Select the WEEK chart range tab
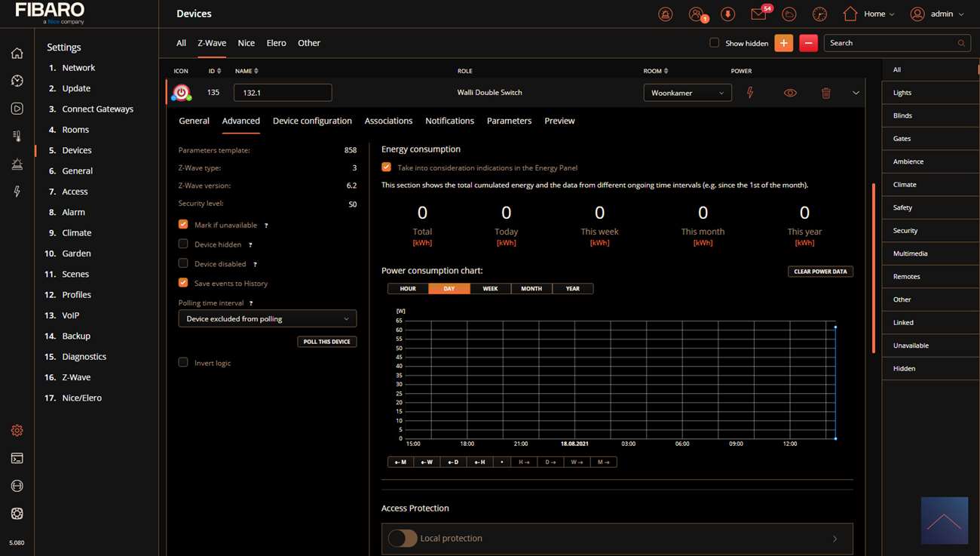Image resolution: width=980 pixels, height=556 pixels. (x=490, y=289)
